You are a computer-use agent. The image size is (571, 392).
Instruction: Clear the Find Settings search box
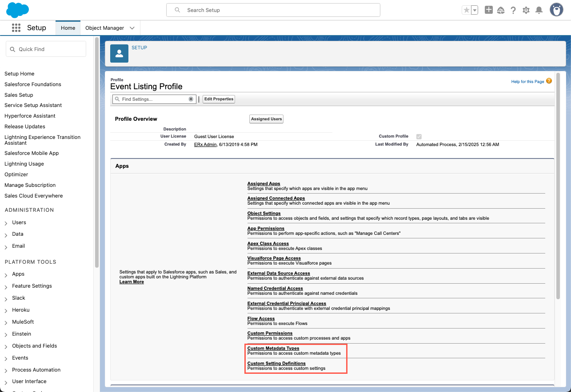pyautogui.click(x=191, y=99)
